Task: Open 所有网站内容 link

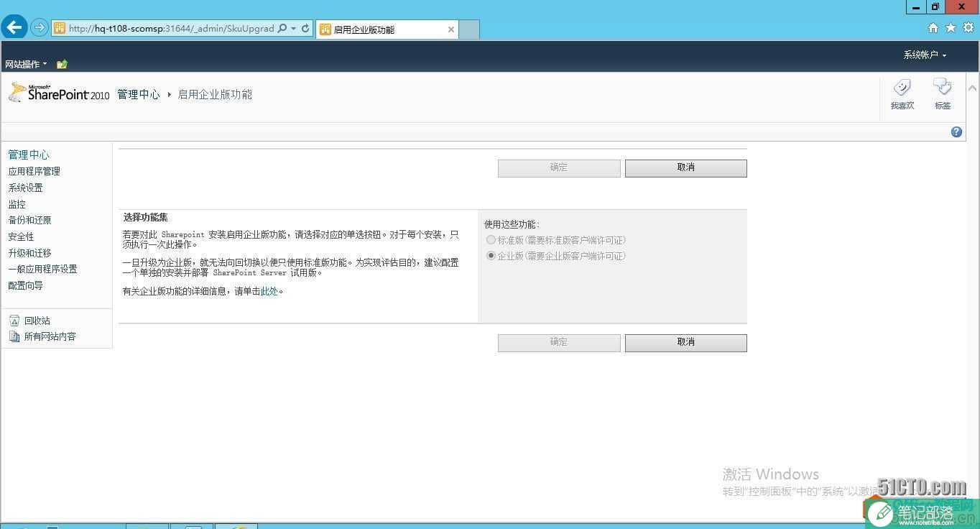Action: coord(50,336)
